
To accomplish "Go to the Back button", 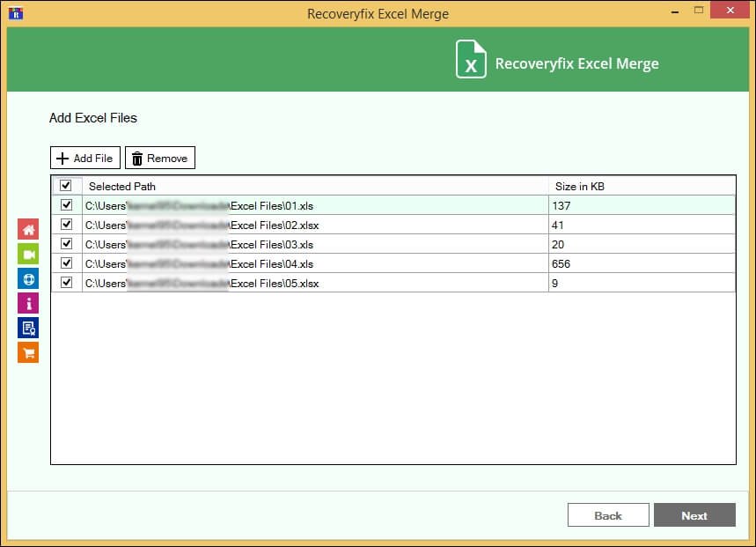I will click(608, 515).
